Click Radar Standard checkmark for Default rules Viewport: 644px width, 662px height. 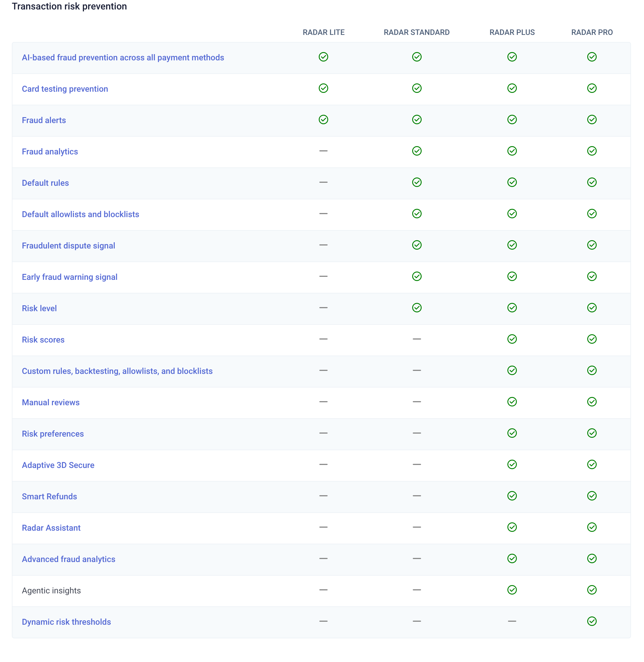coord(417,183)
